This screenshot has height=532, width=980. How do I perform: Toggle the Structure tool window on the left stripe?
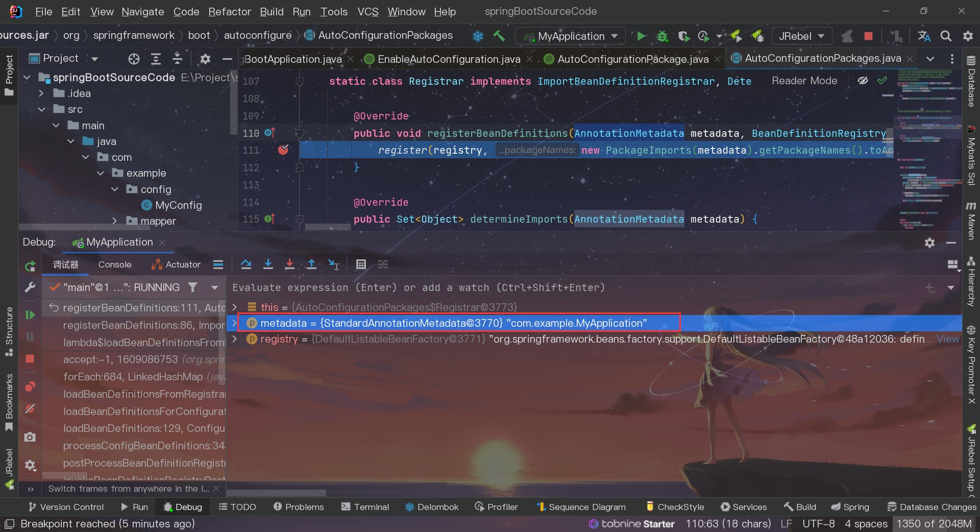tap(9, 332)
